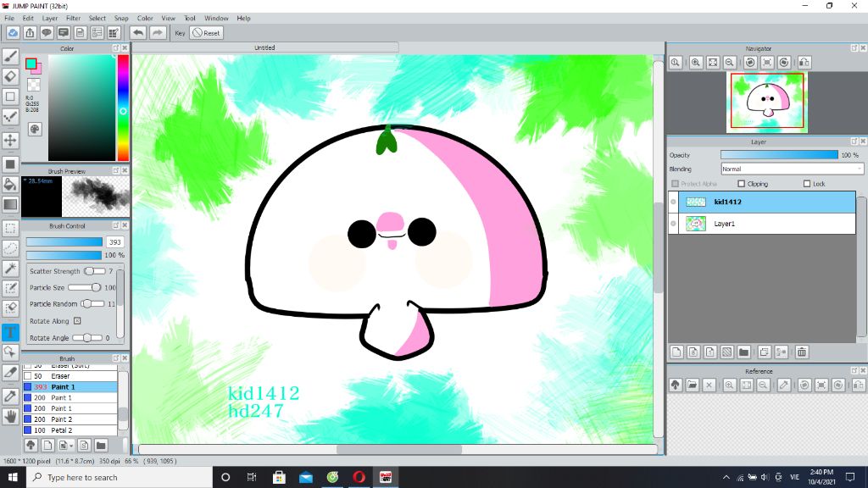Toggle the Clipping checkbox
This screenshot has height=488, width=868.
tap(741, 184)
